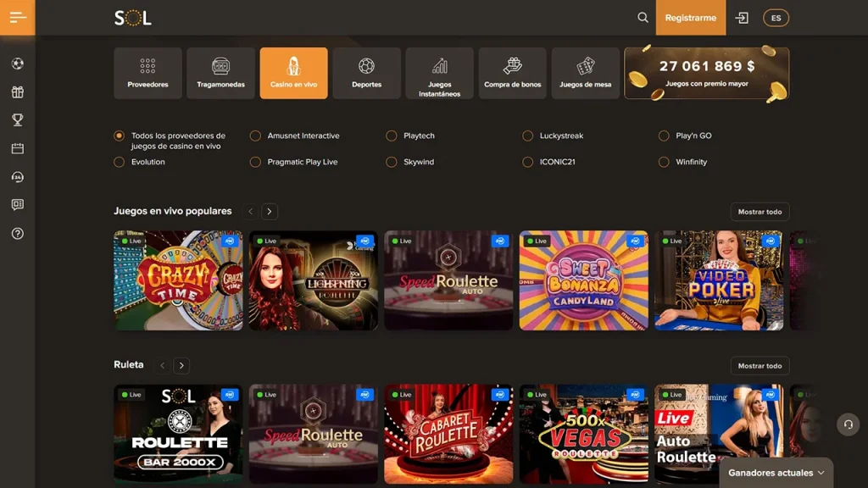Open Compra de bonos tab

point(513,73)
